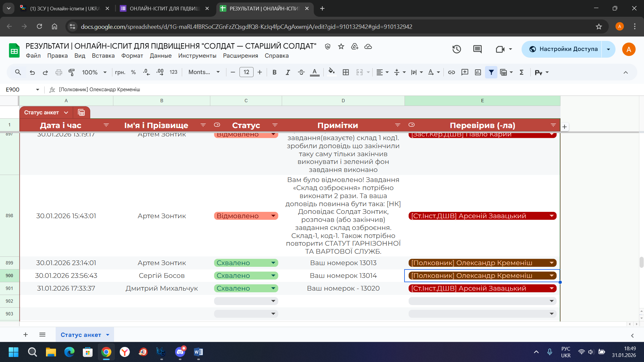Click the functions sigma icon
Image resolution: width=644 pixels, height=362 pixels.
522,72
